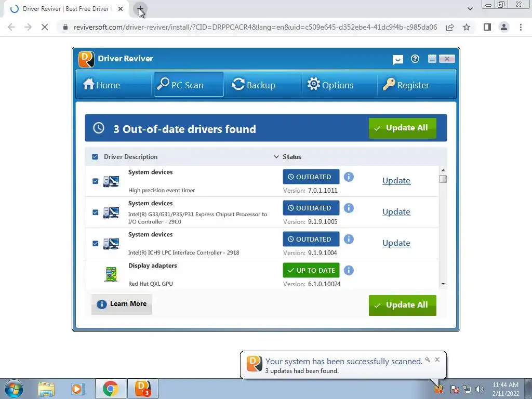The width and height of the screenshot is (532, 399).
Task: Open Windows Media Player from taskbar
Action: (78, 389)
